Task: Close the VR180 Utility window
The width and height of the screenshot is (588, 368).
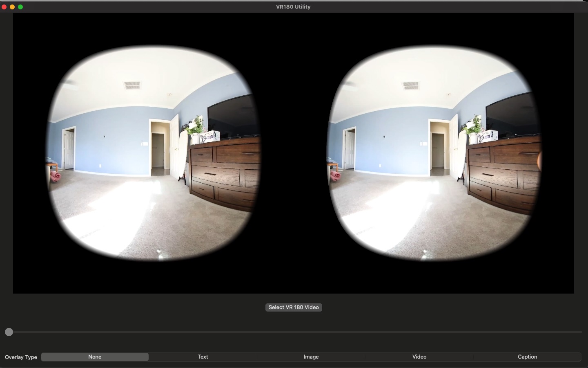Action: pos(4,7)
